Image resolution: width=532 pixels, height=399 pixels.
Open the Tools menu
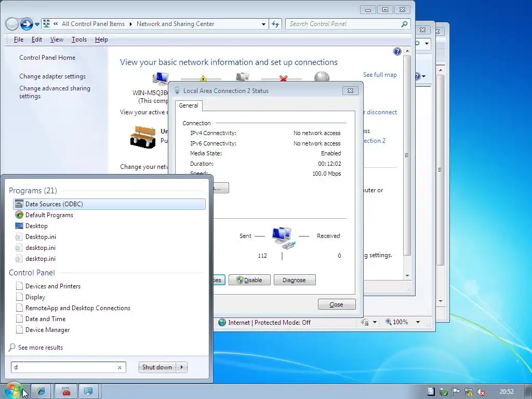coord(79,39)
